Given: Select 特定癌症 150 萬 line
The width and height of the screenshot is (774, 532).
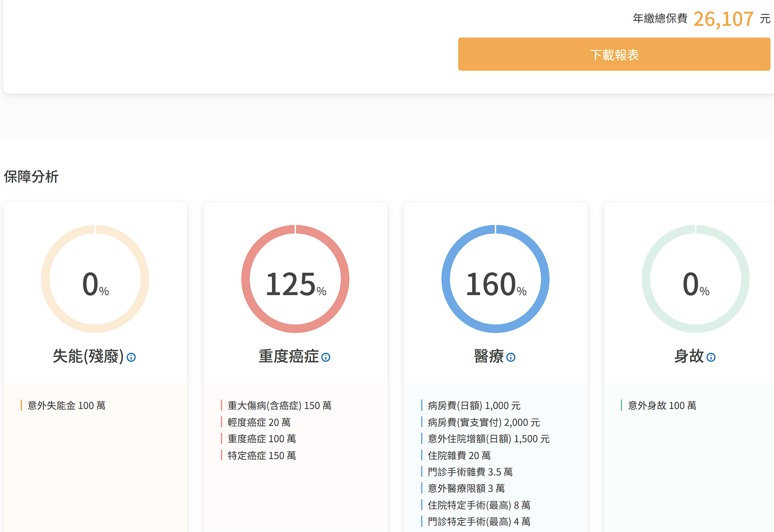Looking at the screenshot, I should point(262,456).
